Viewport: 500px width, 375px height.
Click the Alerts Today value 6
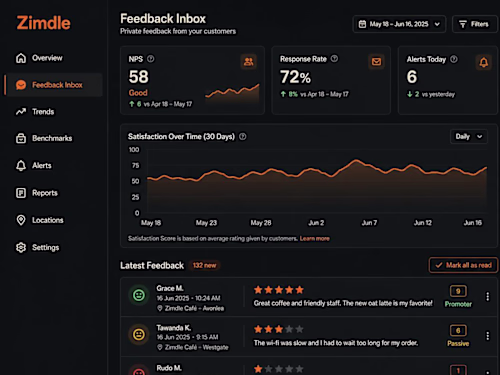pos(412,77)
